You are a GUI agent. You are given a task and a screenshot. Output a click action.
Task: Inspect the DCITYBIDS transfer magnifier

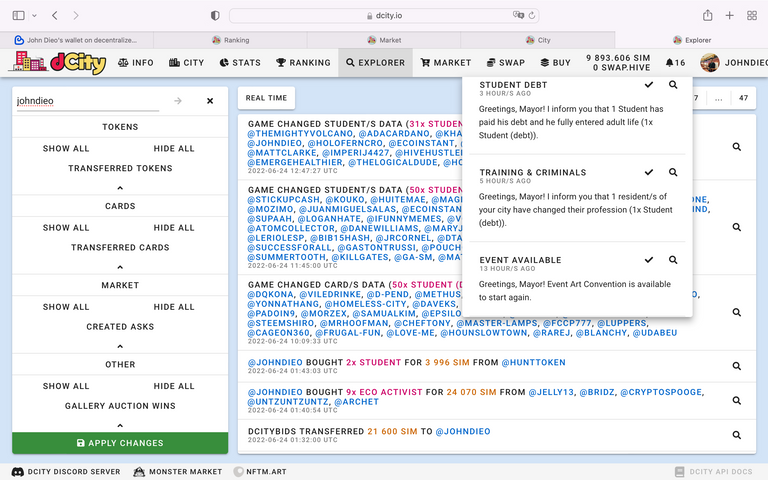(737, 435)
